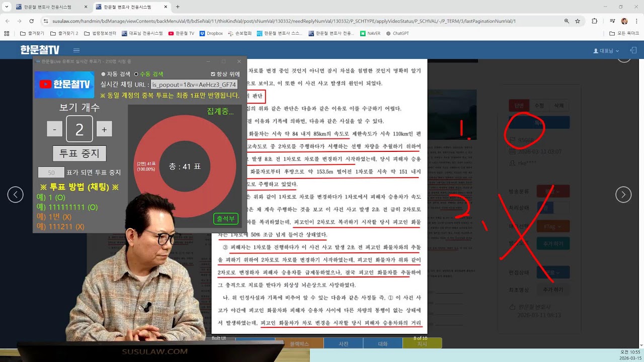Reload the page with refresh icon

tap(31, 21)
